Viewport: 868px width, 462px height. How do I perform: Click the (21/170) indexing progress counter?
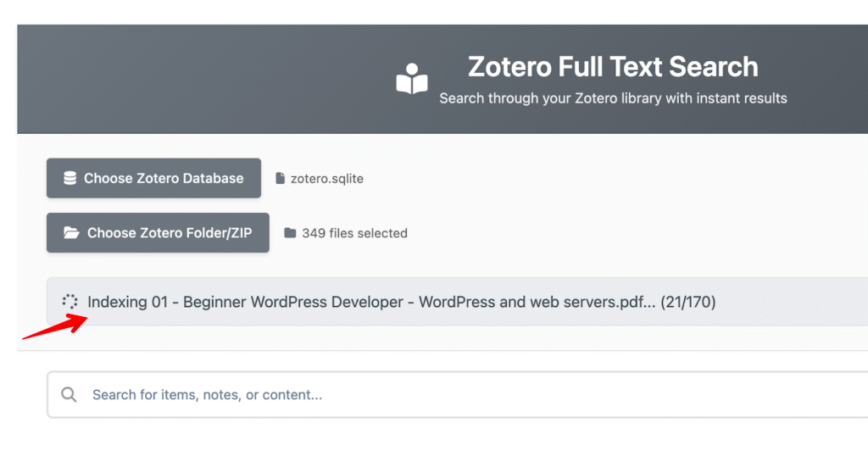(688, 302)
